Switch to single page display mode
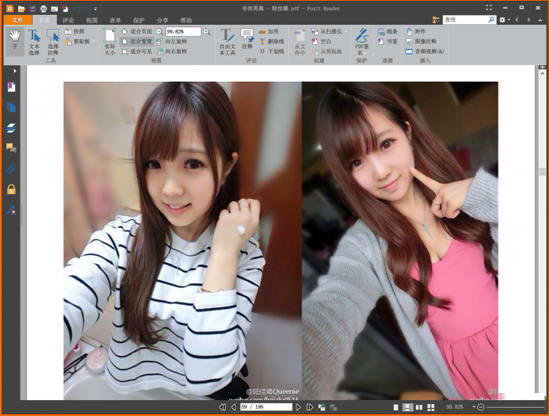Screen dimensions: 549x416 (x=396, y=407)
